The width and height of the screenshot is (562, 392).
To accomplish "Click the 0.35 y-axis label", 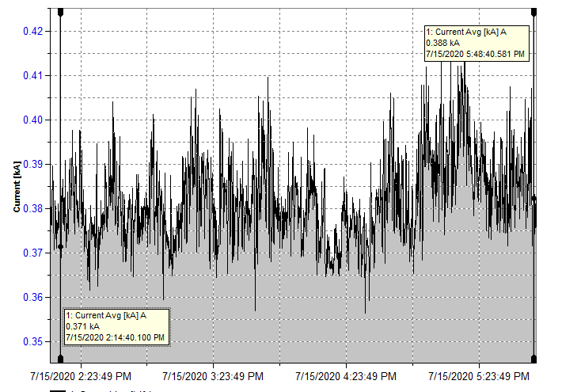I will pyautogui.click(x=33, y=341).
